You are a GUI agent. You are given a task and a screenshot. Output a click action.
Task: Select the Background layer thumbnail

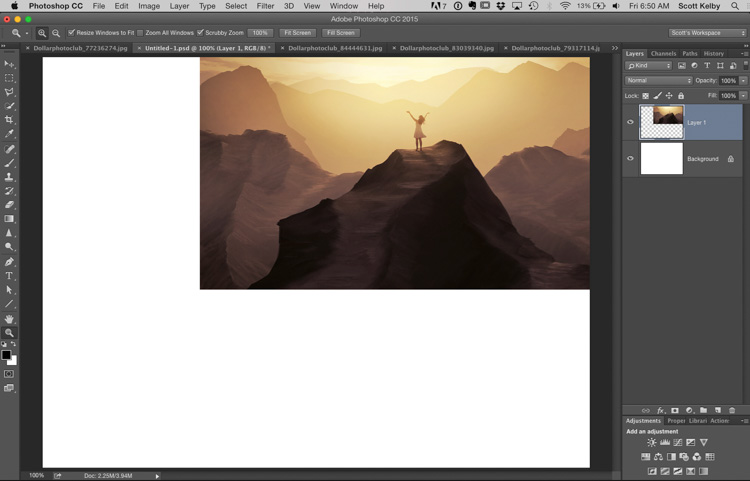coord(661,159)
